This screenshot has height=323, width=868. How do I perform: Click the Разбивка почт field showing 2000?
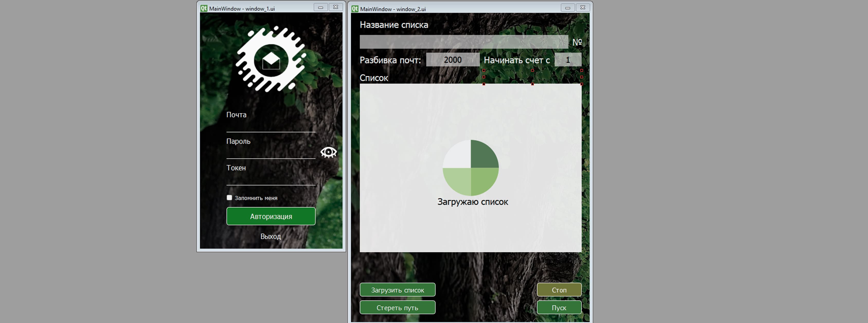pyautogui.click(x=453, y=60)
